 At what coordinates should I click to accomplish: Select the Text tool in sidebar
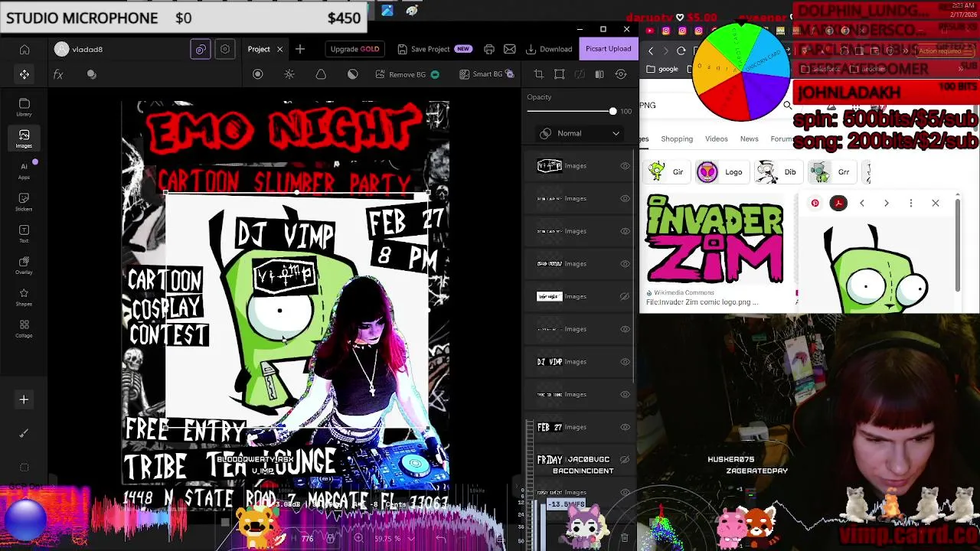click(24, 233)
